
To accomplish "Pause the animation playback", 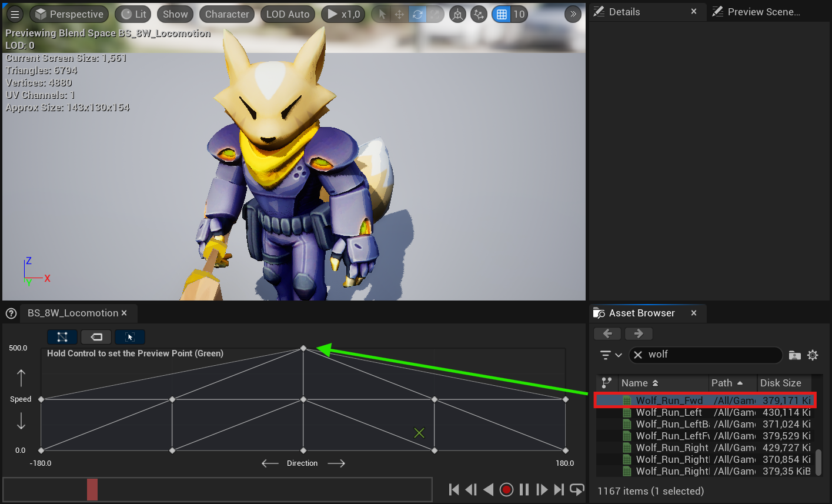I will 524,489.
